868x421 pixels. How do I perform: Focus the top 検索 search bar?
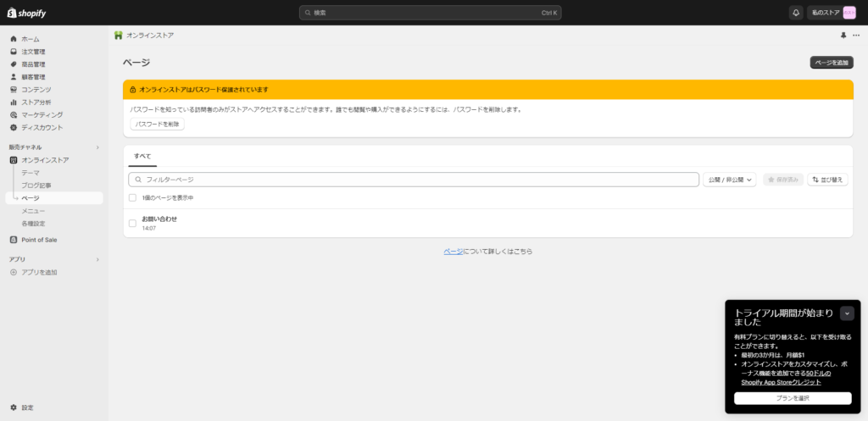(x=430, y=13)
